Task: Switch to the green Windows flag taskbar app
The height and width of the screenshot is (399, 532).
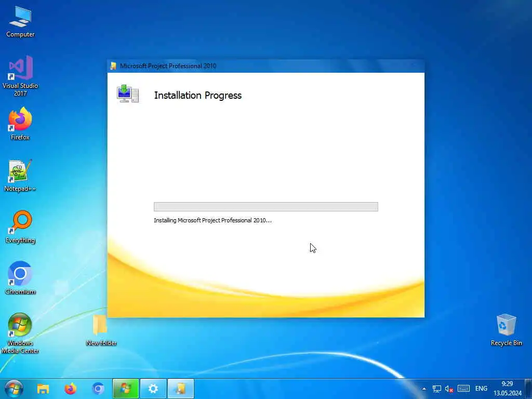Action: tap(126, 389)
